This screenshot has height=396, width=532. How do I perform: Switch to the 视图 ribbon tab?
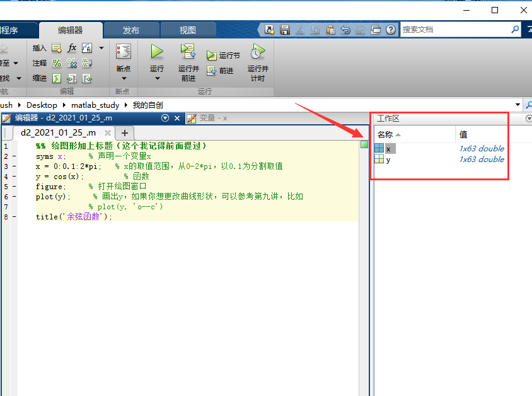coord(188,30)
